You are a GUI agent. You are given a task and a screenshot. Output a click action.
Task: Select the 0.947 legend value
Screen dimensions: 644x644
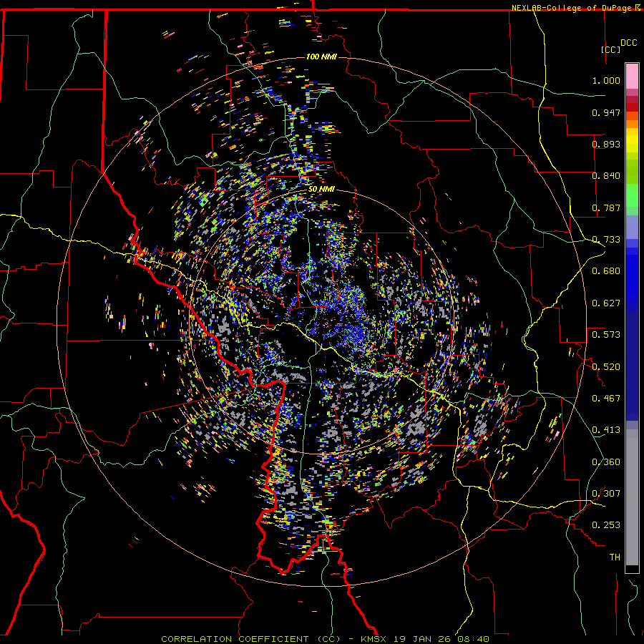point(606,112)
